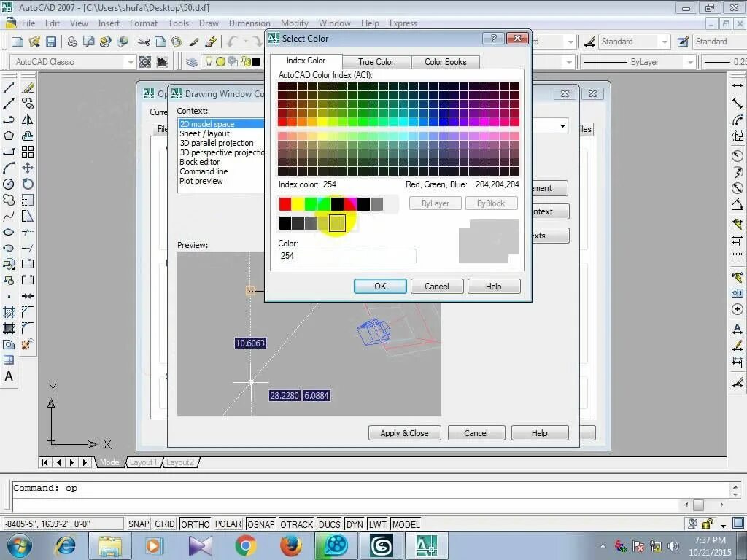This screenshot has height=560, width=747.
Task: Click the Open file toolbar icon
Action: pyautogui.click(x=34, y=42)
